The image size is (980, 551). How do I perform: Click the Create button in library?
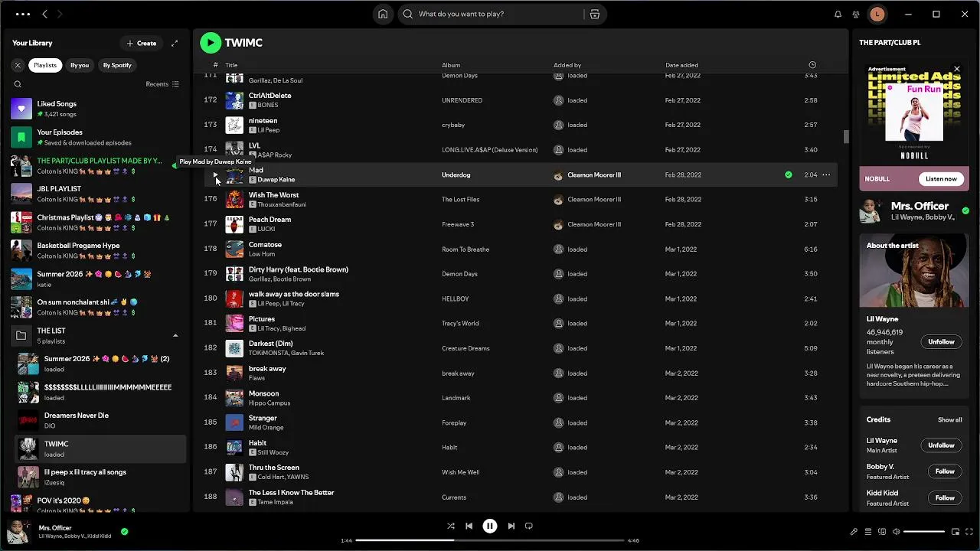point(142,43)
